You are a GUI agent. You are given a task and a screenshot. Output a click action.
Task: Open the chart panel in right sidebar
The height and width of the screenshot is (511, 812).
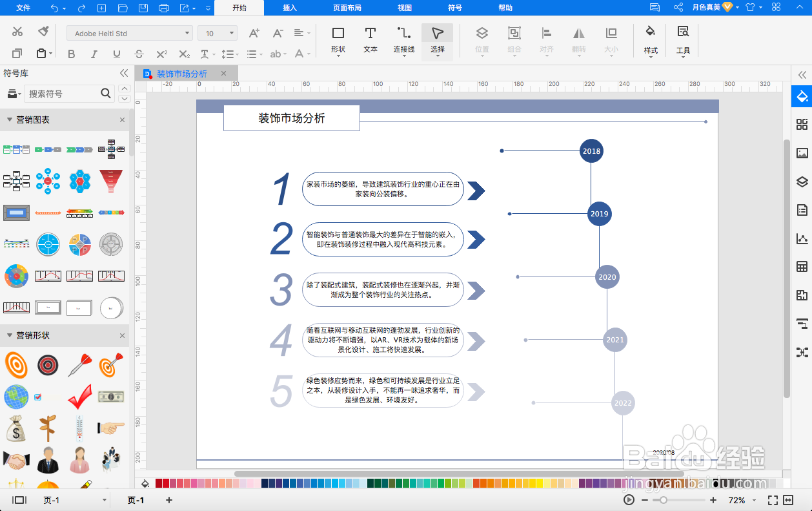coord(802,238)
